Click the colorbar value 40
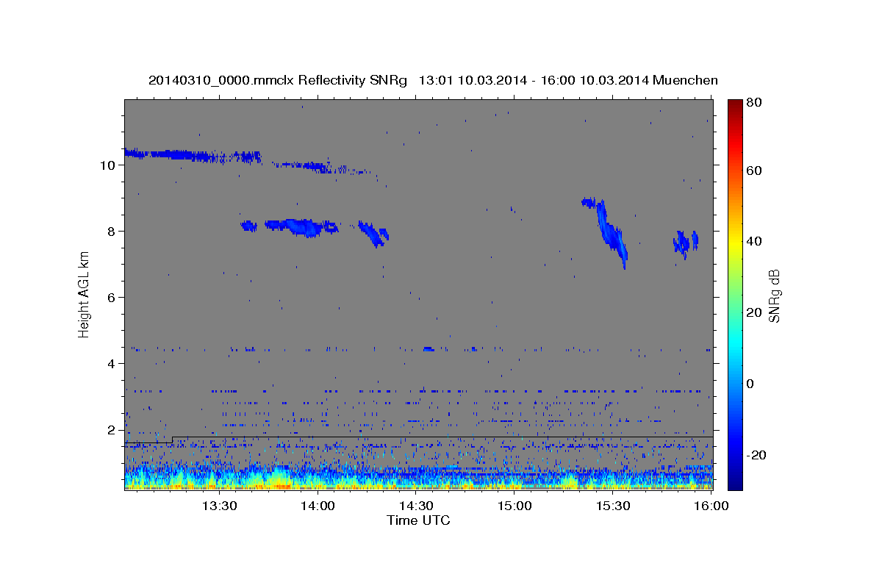The height and width of the screenshot is (588, 882). pos(756,241)
